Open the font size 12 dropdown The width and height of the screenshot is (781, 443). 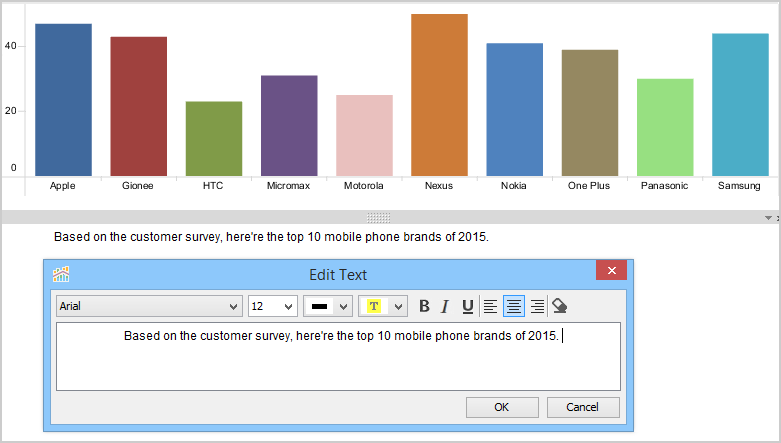tap(273, 306)
